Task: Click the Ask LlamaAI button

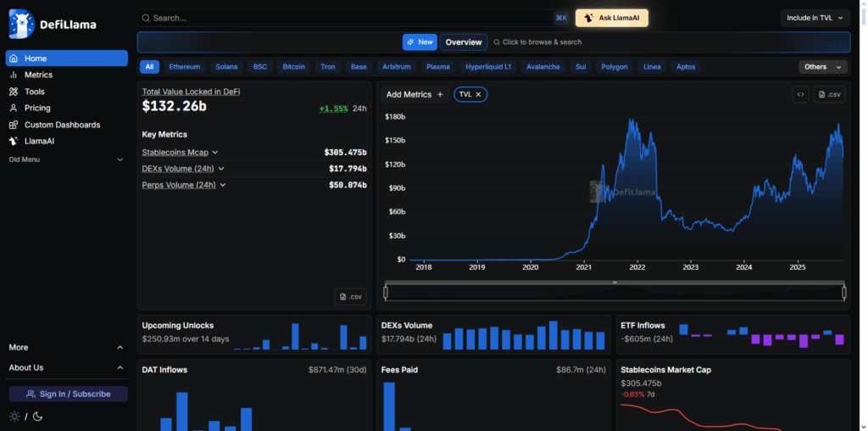Action: 611,18
